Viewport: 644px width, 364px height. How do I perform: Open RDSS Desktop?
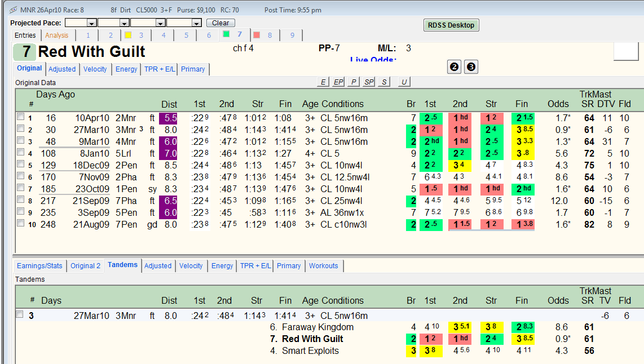coord(451,25)
